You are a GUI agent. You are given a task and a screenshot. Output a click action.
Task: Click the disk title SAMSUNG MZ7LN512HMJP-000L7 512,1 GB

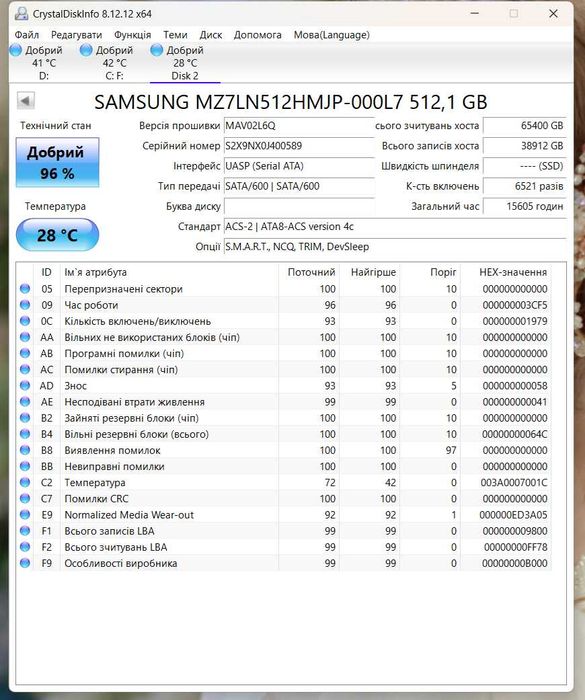[x=291, y=102]
